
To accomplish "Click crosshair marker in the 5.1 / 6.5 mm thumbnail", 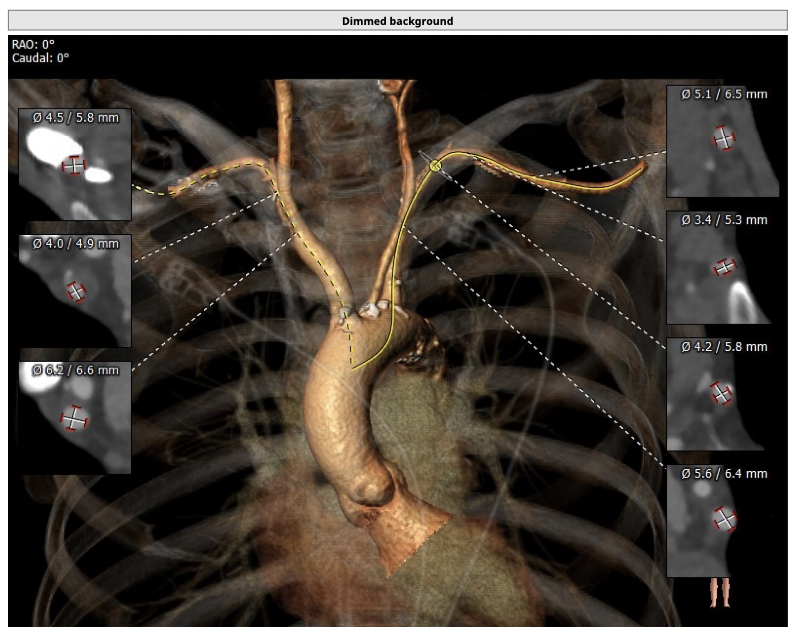I will [722, 139].
